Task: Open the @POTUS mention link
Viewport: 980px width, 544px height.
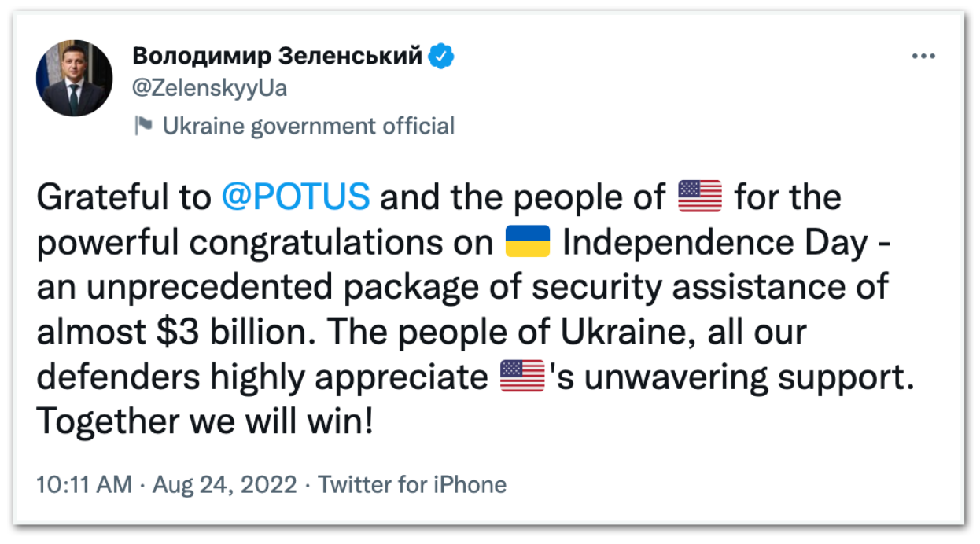Action: point(295,197)
